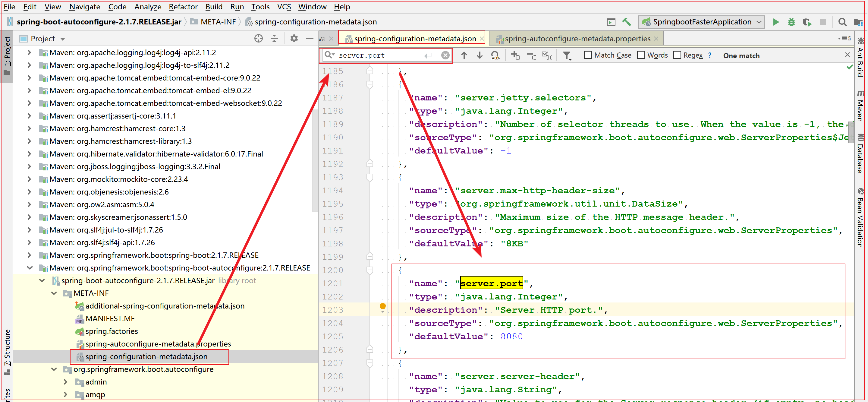Toggle fold marker at line 1193
The height and width of the screenshot is (402, 868).
pos(370,177)
